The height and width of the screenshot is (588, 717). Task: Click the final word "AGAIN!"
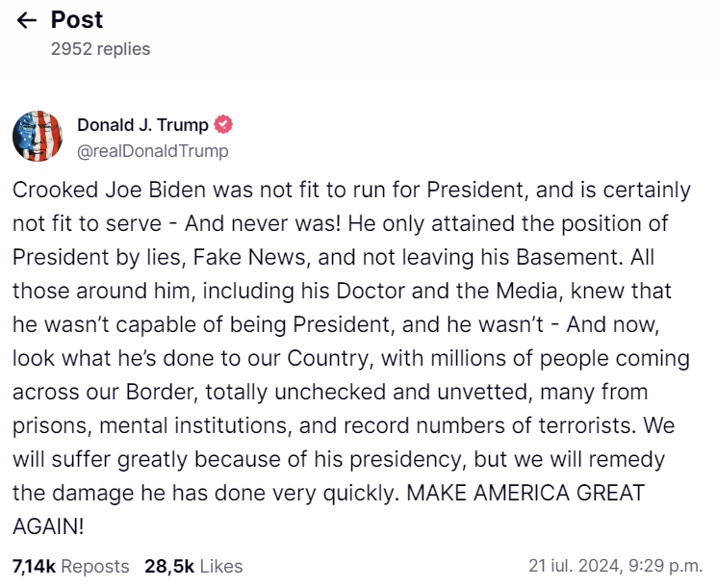click(48, 526)
